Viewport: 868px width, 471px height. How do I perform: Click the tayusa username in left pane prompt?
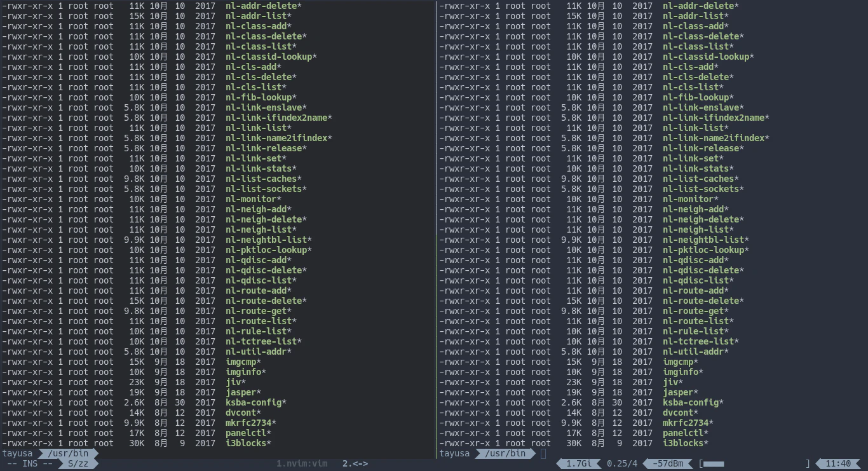(x=17, y=453)
